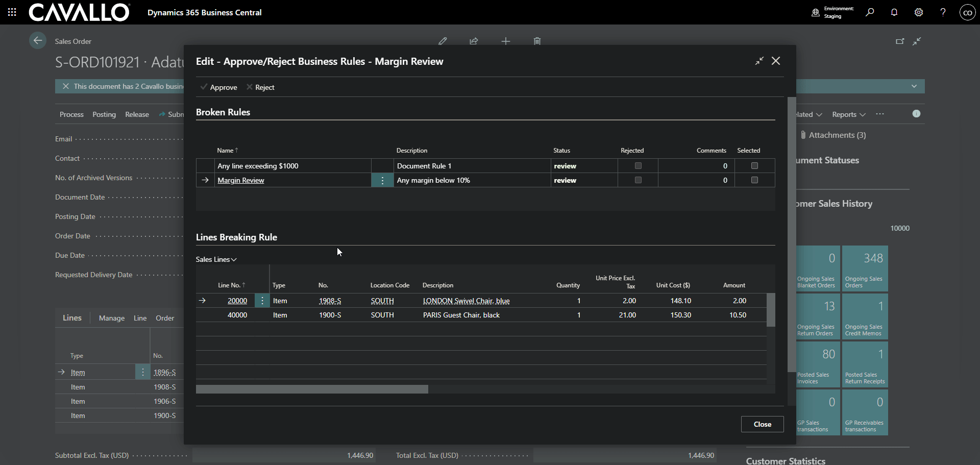The image size is (980, 465).
Task: Expand the Sales Lines dropdown
Action: tap(216, 259)
